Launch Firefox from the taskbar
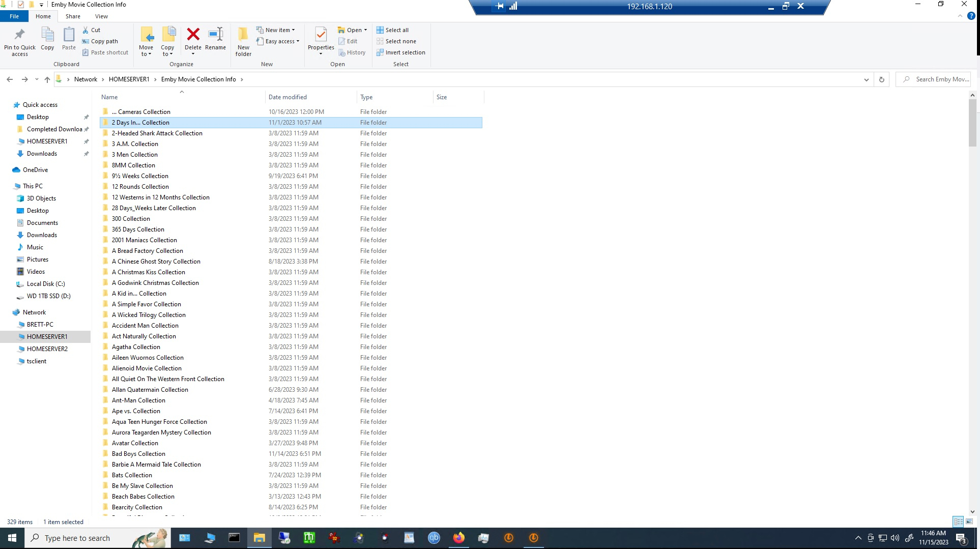 [x=458, y=537]
